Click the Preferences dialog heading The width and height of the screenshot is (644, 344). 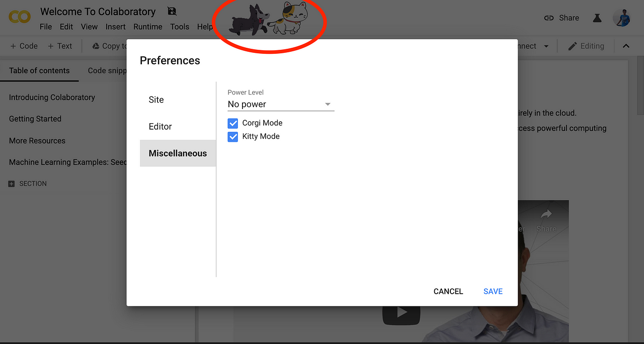tap(170, 61)
